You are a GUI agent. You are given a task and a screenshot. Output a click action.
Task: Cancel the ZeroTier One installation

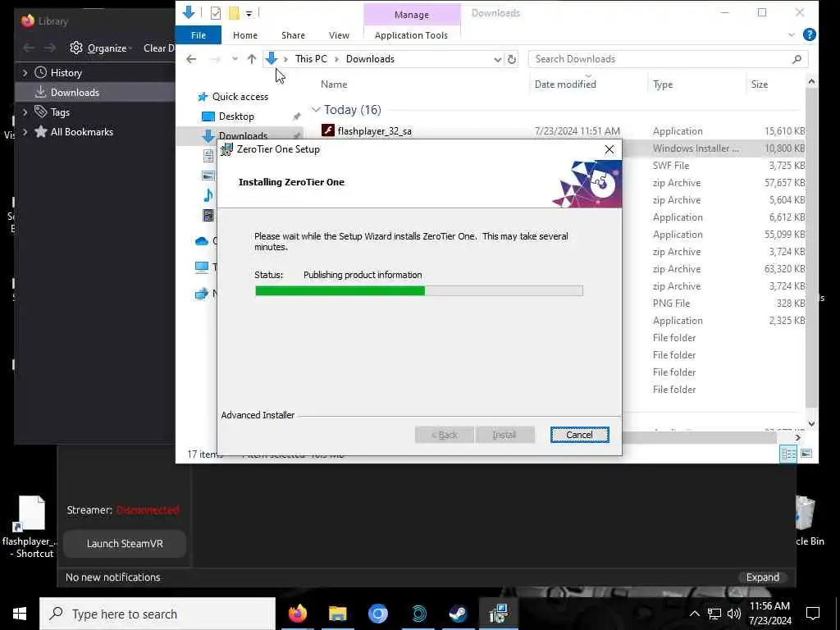579,435
